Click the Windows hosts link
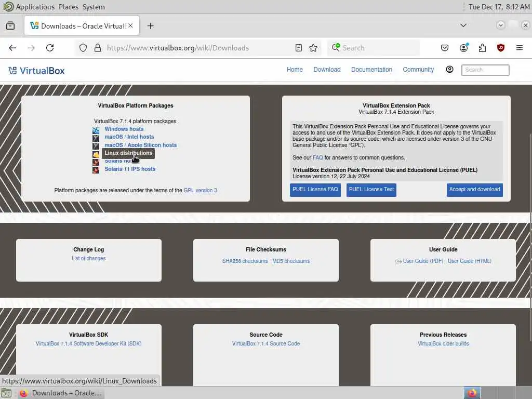Screen dimensions: 532x399 pyautogui.click(x=124, y=129)
